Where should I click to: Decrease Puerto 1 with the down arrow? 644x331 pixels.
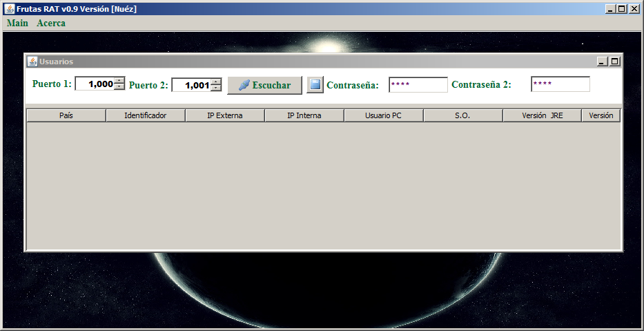point(119,87)
